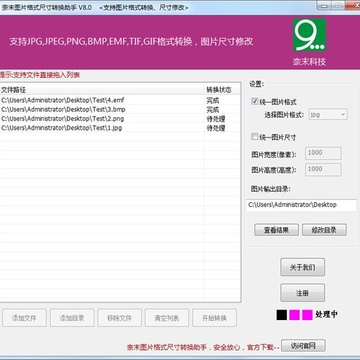This screenshot has width=360, height=360.
Task: Select the row for Test\1.jpg
Action: click(120, 128)
